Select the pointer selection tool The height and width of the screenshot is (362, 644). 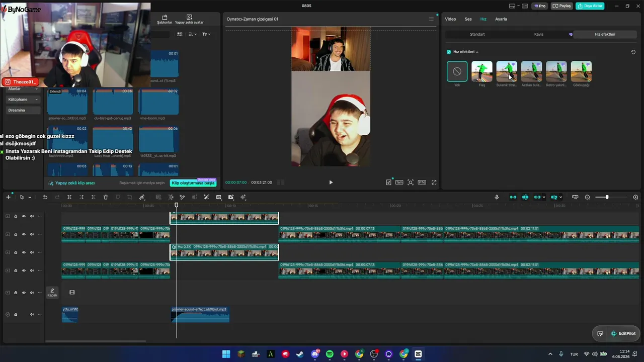(x=22, y=197)
